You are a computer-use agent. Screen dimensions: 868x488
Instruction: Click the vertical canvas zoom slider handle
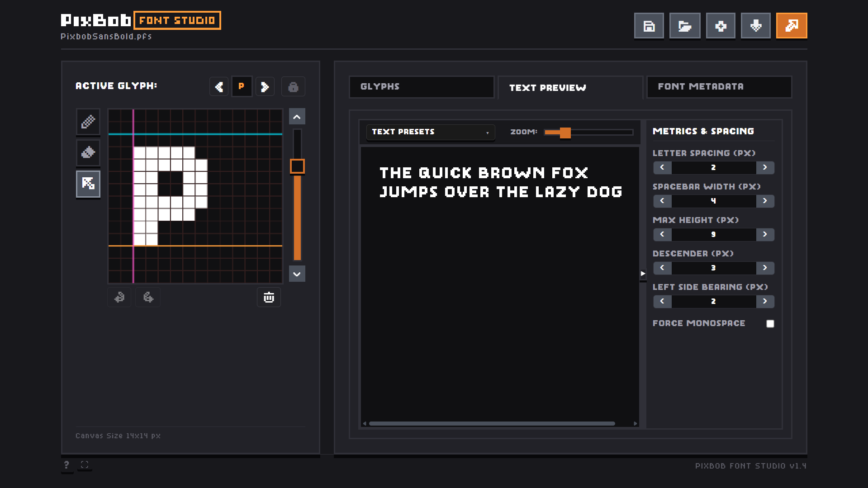pyautogui.click(x=297, y=166)
